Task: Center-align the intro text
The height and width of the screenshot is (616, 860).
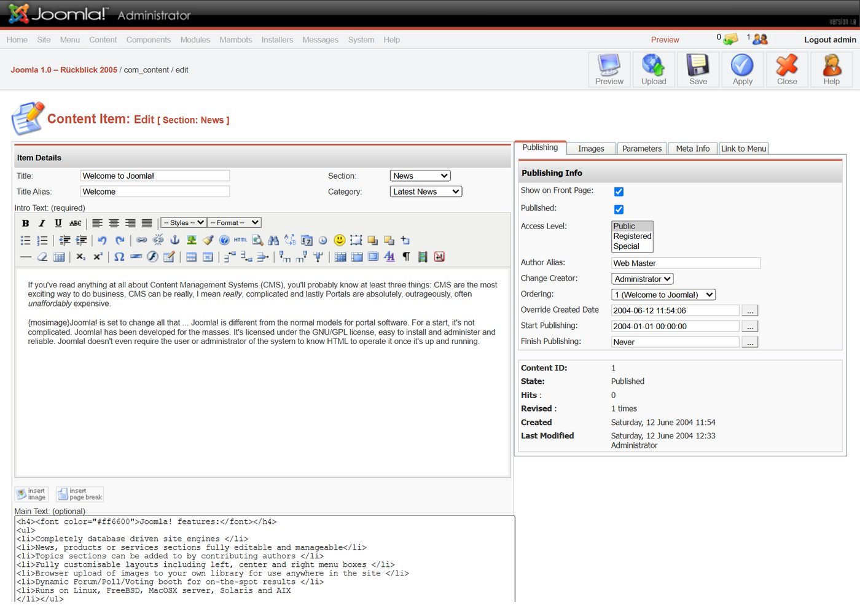Action: pyautogui.click(x=114, y=223)
